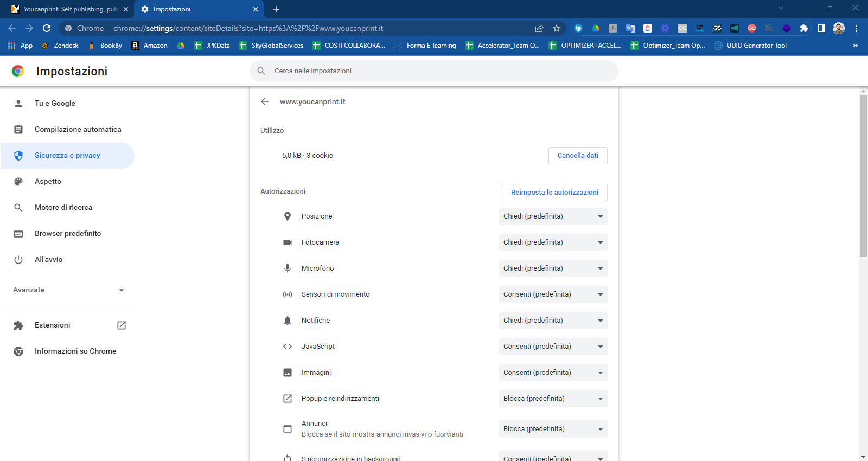Select Aspetto in the settings sidebar
The height and width of the screenshot is (461, 868).
tap(48, 182)
